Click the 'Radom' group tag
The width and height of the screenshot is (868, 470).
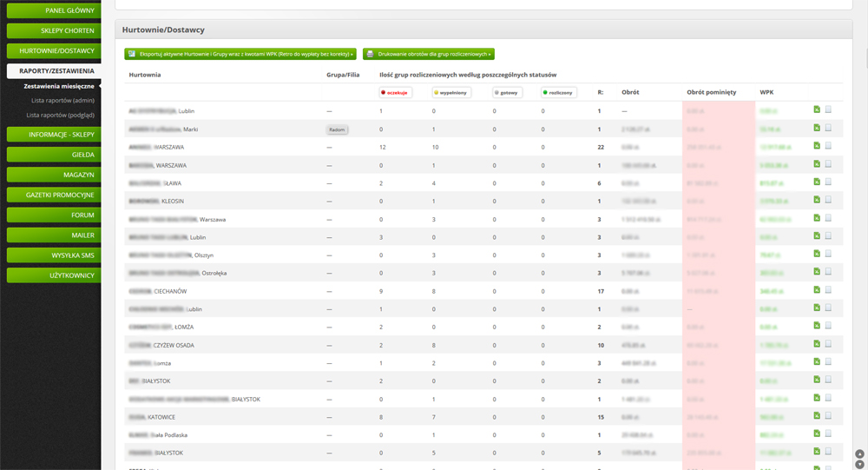[x=337, y=129]
